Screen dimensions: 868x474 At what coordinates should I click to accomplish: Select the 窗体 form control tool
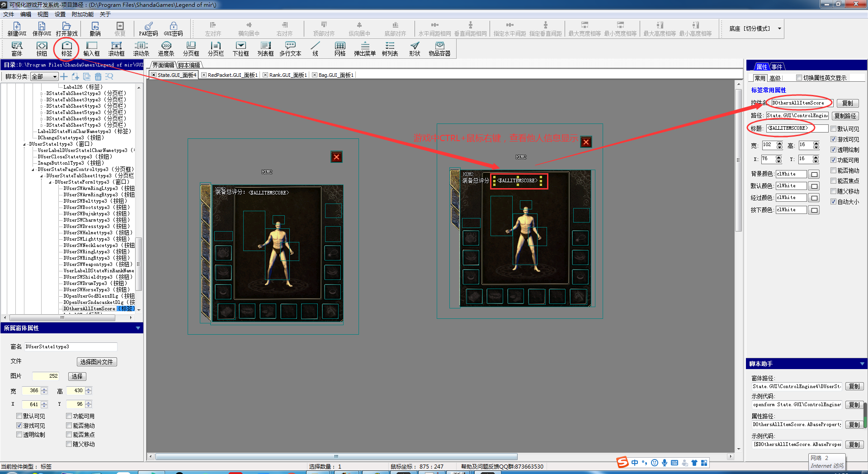[17, 49]
